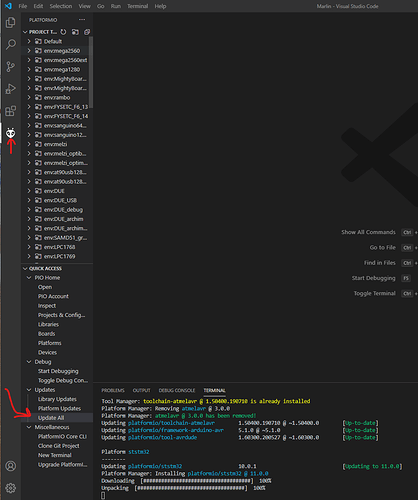
Task: Click Start Debugging in Quick Access
Action: 58,371
